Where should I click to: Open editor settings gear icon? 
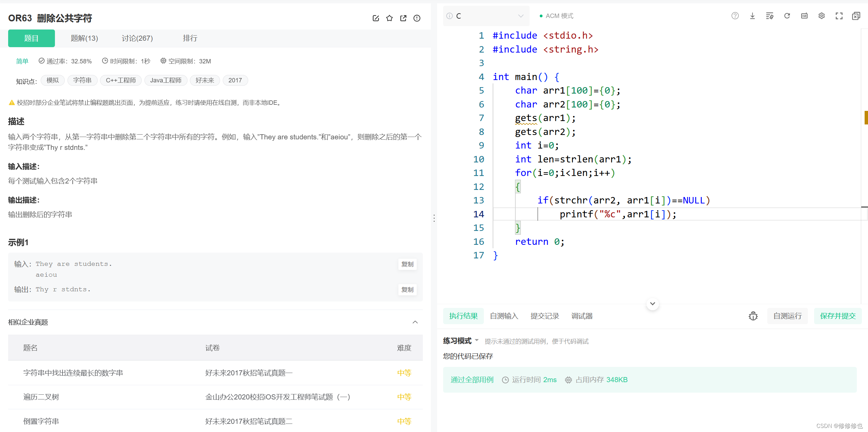pos(822,16)
